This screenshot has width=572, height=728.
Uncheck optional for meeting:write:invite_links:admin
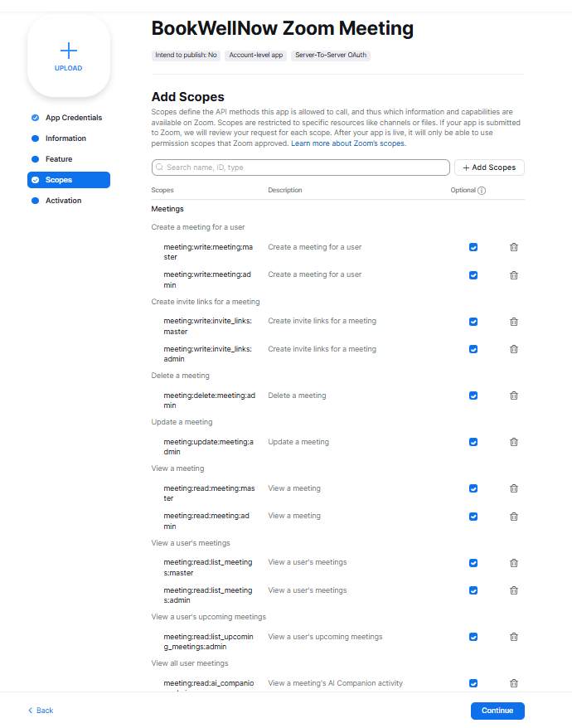(473, 349)
